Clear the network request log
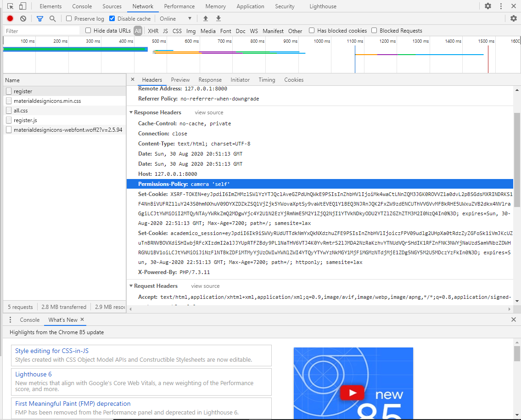This screenshot has width=521, height=420. tap(23, 18)
